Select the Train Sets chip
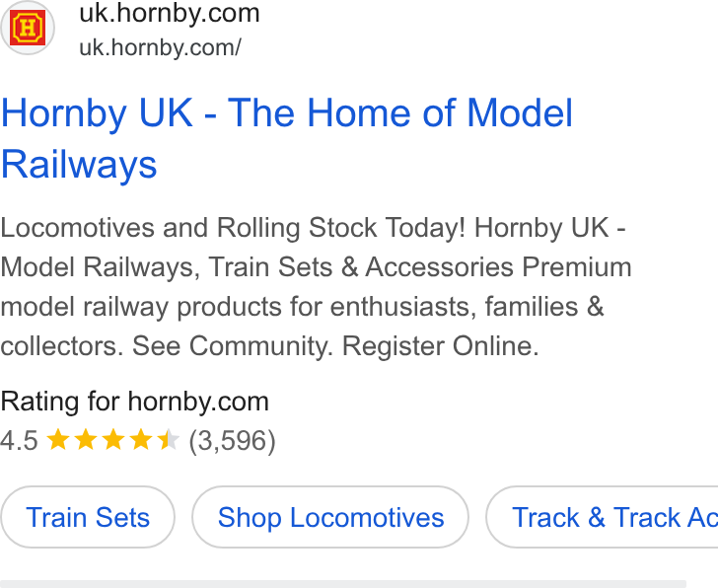This screenshot has height=588, width=718. (88, 517)
